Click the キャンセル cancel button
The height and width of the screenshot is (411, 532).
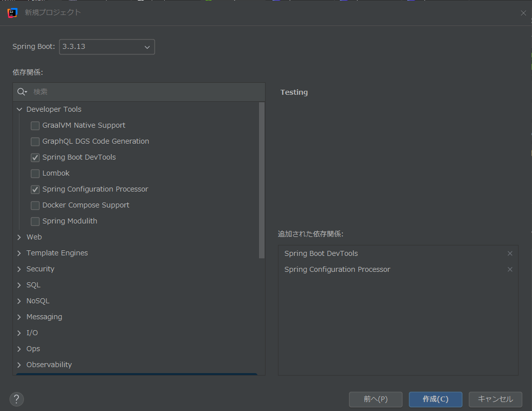[x=496, y=399]
